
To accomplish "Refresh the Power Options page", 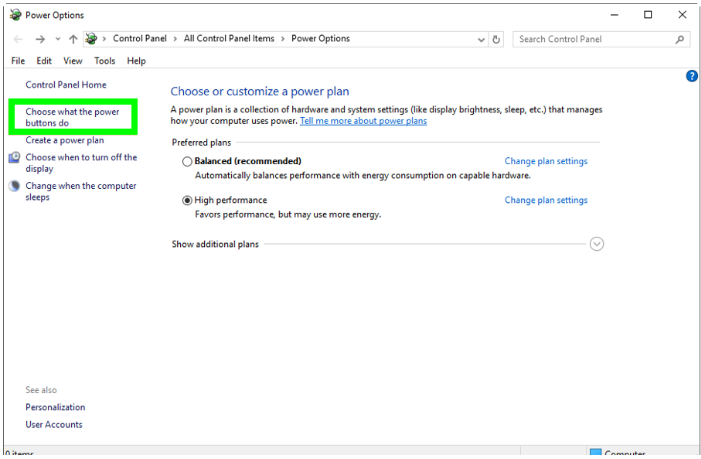I will [x=497, y=39].
